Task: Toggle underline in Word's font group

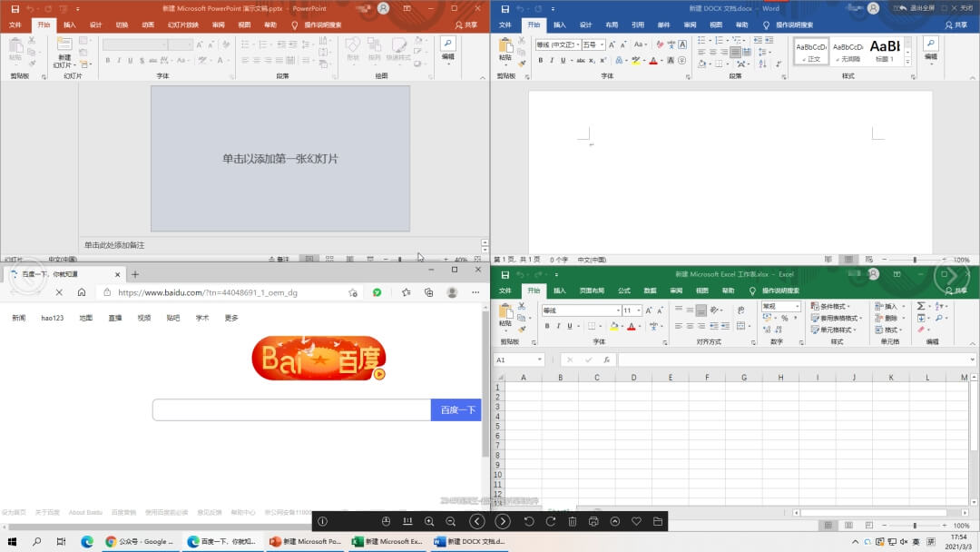Action: coord(563,61)
